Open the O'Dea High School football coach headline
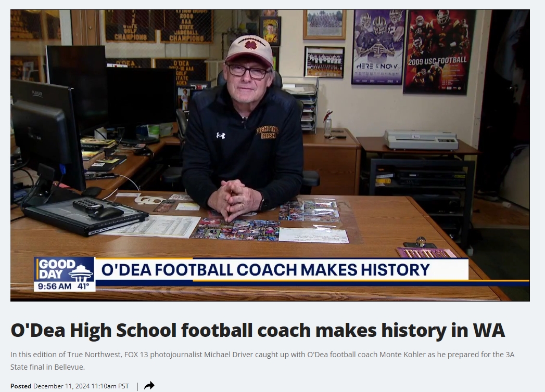The image size is (545, 392). [258, 330]
